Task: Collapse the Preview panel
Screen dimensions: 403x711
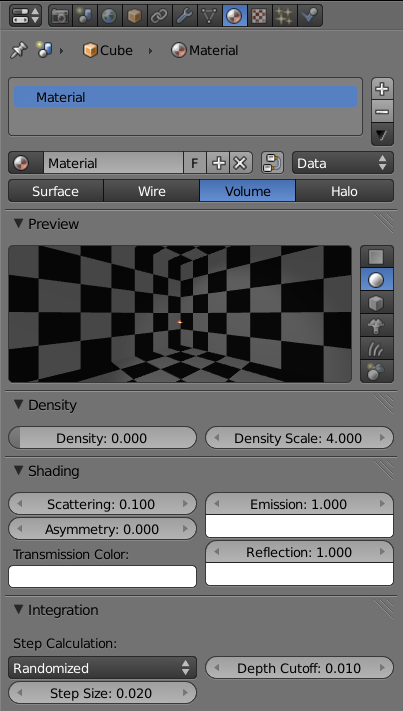Action: coord(18,223)
